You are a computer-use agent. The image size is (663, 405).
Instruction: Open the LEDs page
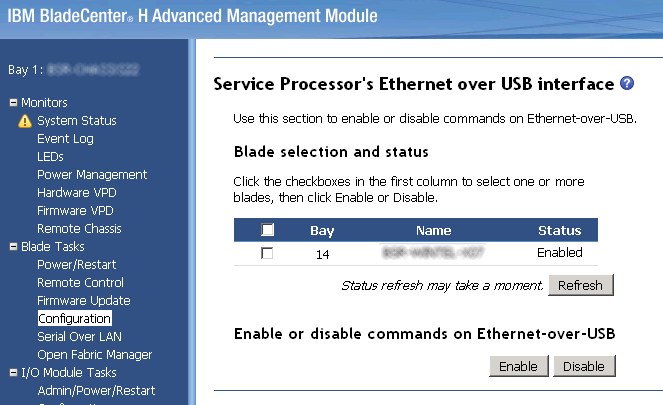50,157
